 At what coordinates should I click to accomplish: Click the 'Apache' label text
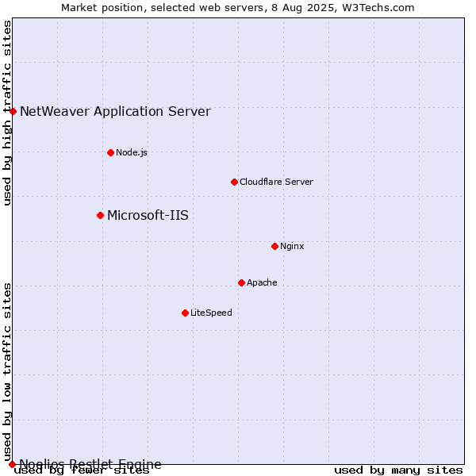tap(262, 282)
